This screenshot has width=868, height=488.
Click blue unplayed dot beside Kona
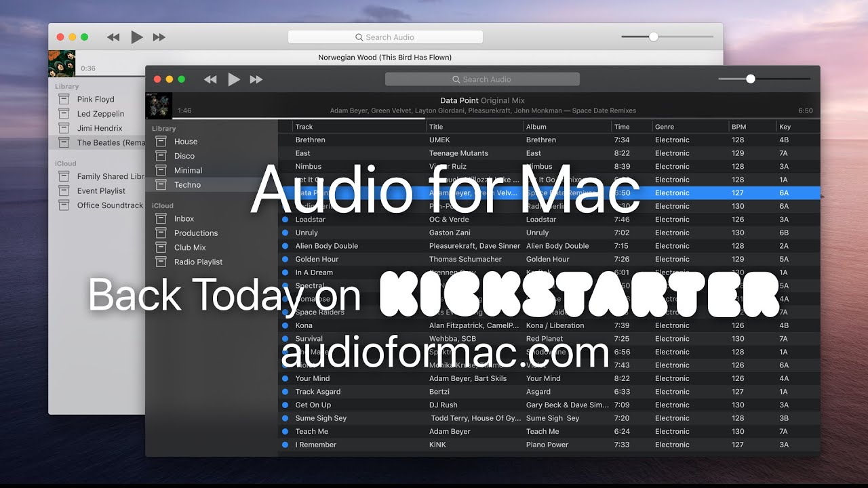[x=285, y=325]
